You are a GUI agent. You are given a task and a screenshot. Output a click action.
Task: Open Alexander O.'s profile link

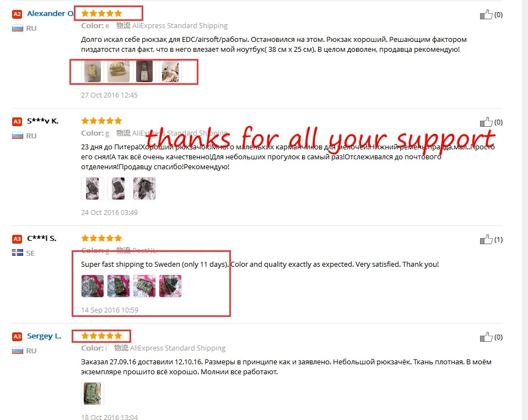pos(50,13)
